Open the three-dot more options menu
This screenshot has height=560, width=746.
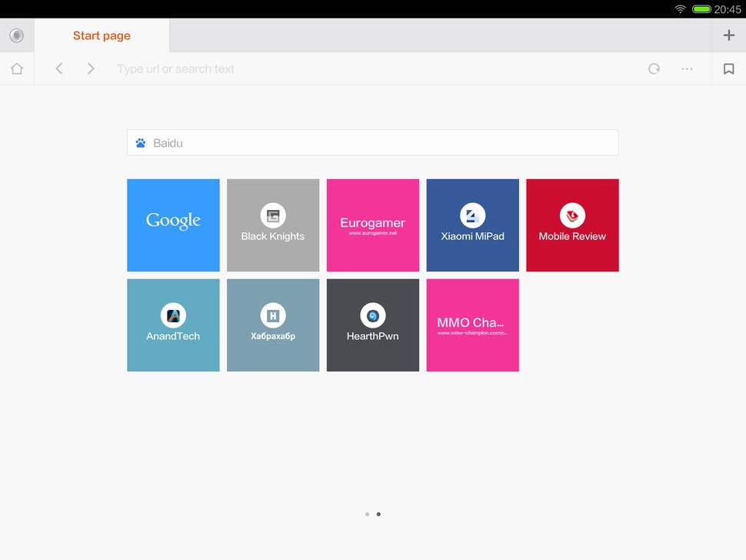tap(687, 68)
